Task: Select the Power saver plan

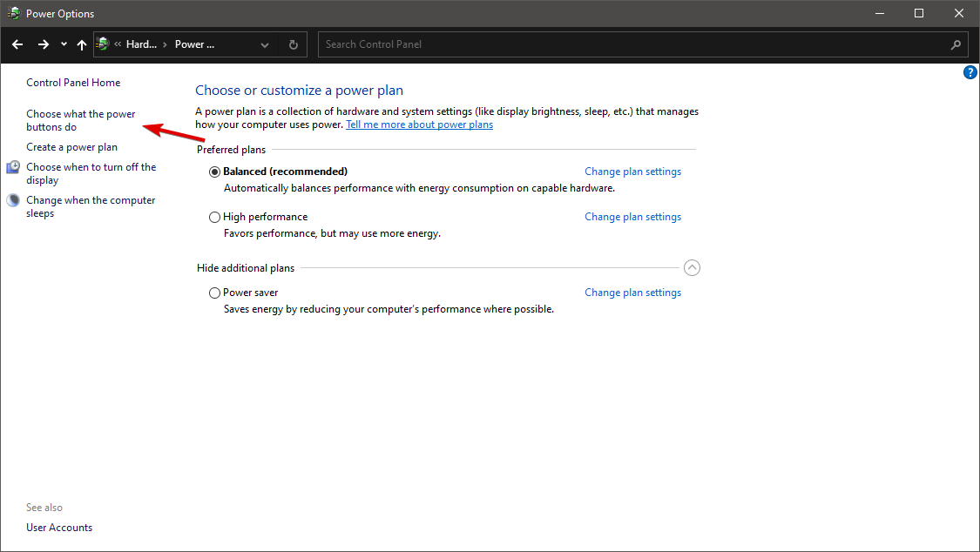Action: click(214, 293)
